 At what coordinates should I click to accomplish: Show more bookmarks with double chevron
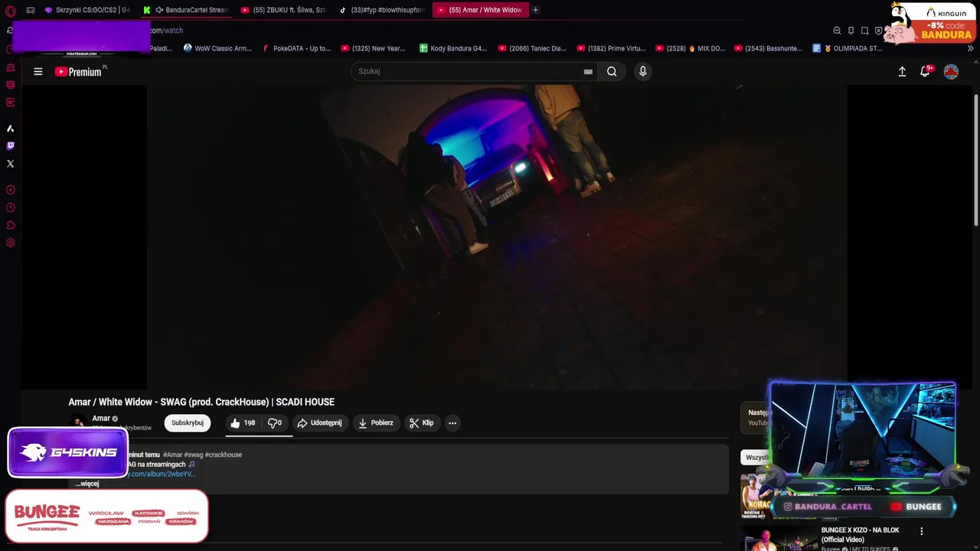tap(970, 48)
